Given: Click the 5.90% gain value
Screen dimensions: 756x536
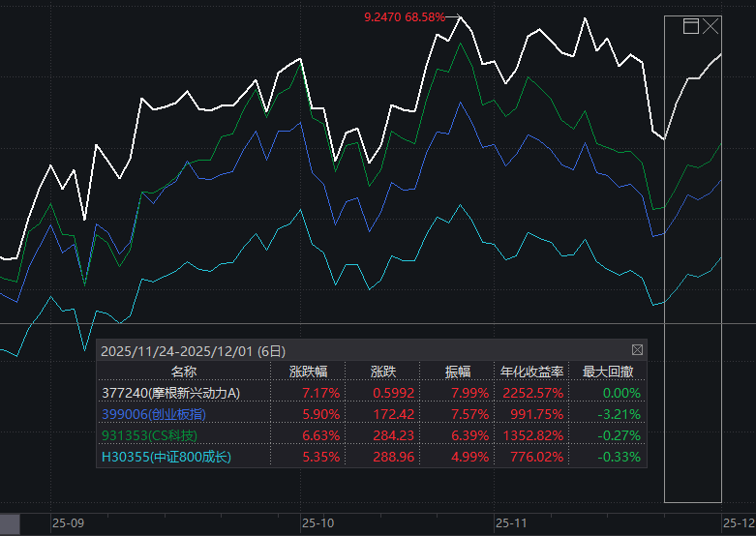Looking at the screenshot, I should 321,414.
